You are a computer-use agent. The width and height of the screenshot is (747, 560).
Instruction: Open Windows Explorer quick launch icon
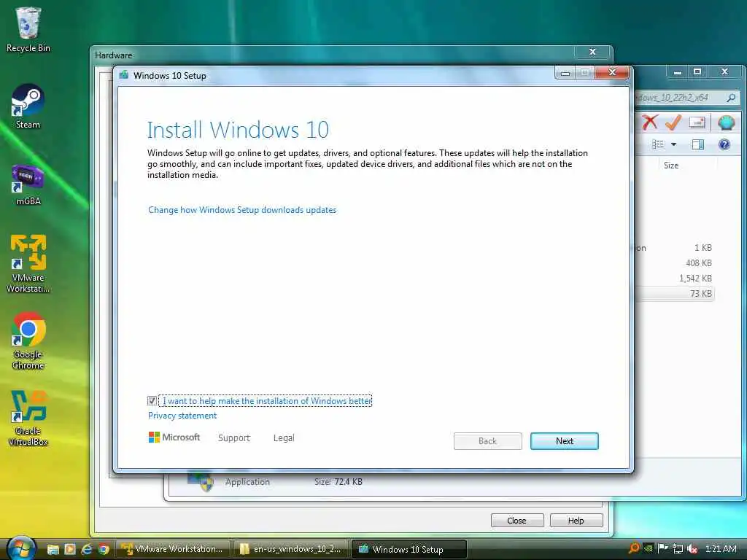pyautogui.click(x=53, y=549)
